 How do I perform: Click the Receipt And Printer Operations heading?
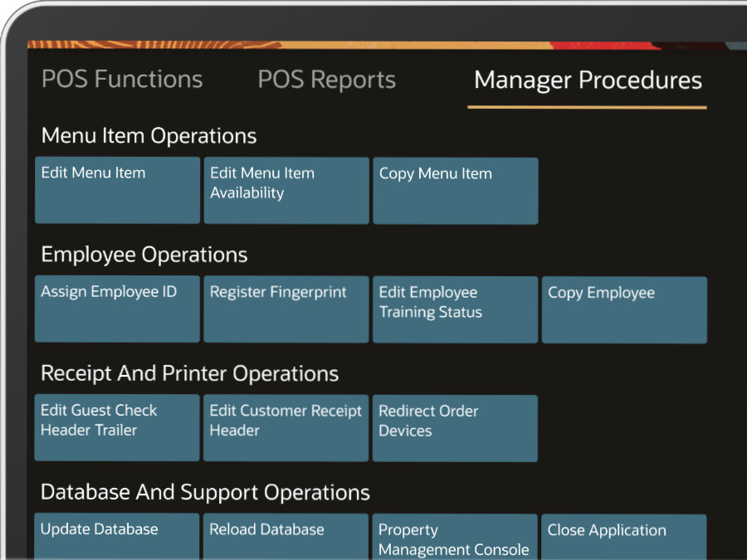tap(189, 373)
